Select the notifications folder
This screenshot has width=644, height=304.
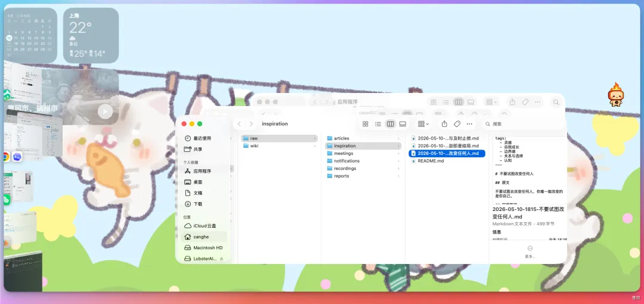click(363, 160)
